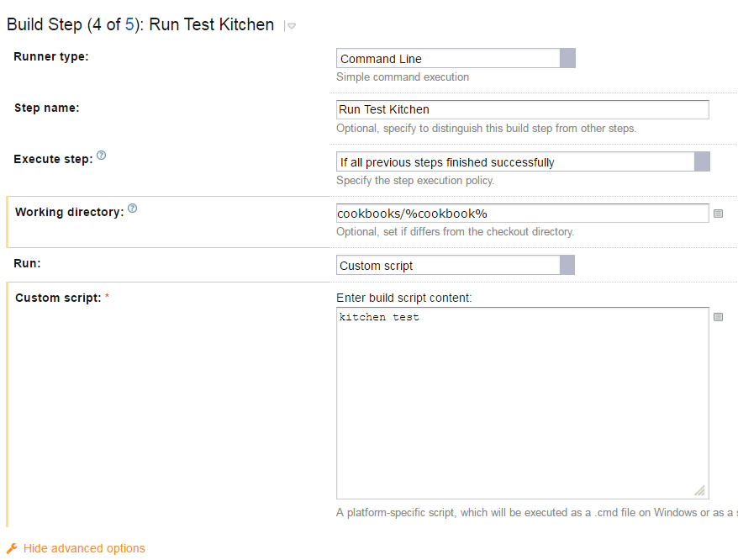This screenshot has width=738, height=560.
Task: Click parameter picker icon beside Custom script area
Action: coord(718,317)
